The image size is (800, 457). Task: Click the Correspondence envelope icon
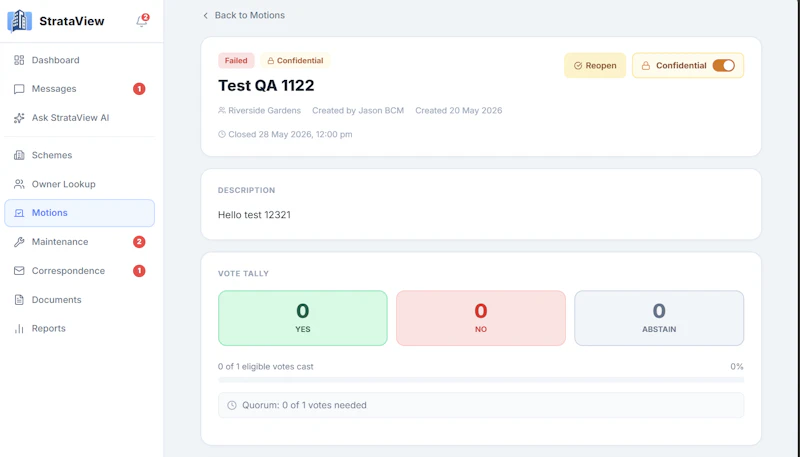tap(19, 271)
